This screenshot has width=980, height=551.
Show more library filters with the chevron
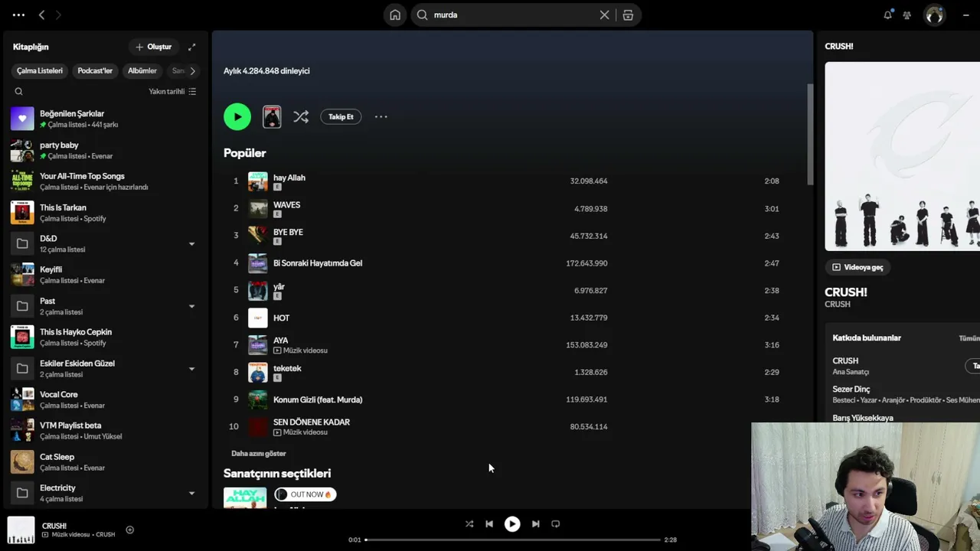(x=192, y=70)
